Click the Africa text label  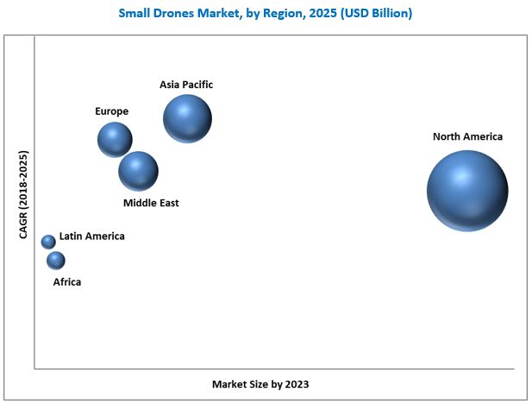point(67,282)
